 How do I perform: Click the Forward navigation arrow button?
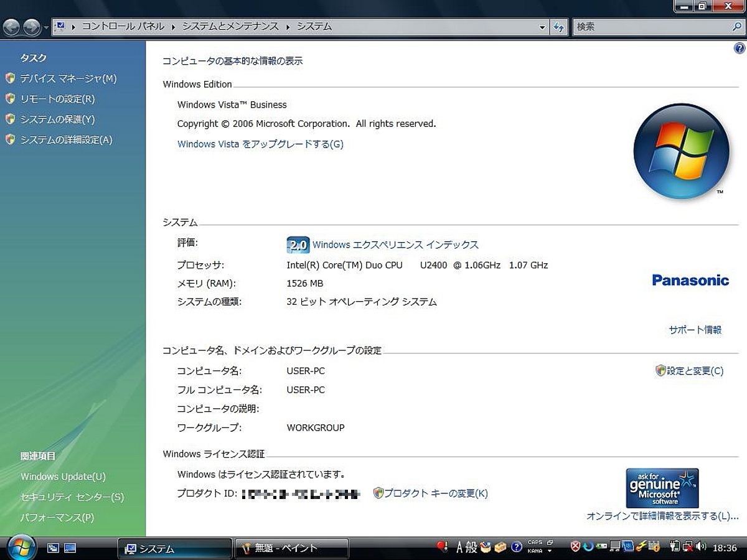click(x=32, y=27)
